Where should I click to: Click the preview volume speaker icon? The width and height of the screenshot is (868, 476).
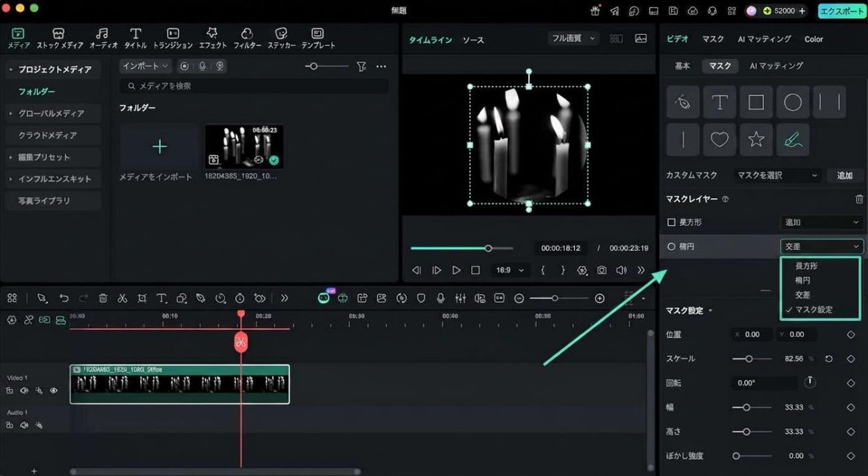[621, 270]
